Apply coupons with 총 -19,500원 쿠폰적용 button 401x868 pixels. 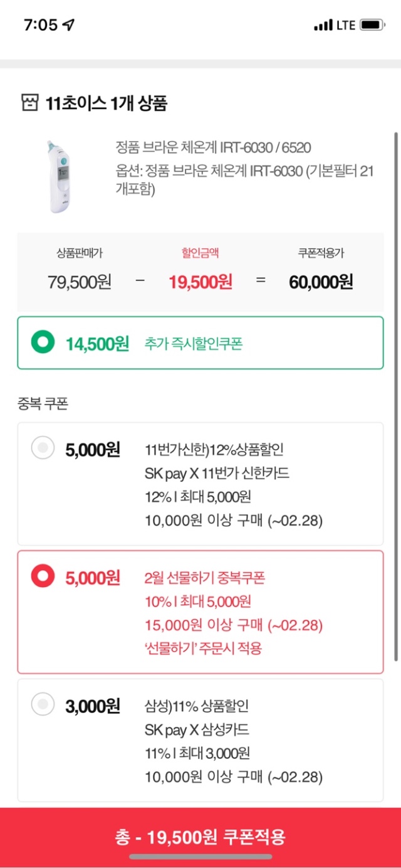200,837
